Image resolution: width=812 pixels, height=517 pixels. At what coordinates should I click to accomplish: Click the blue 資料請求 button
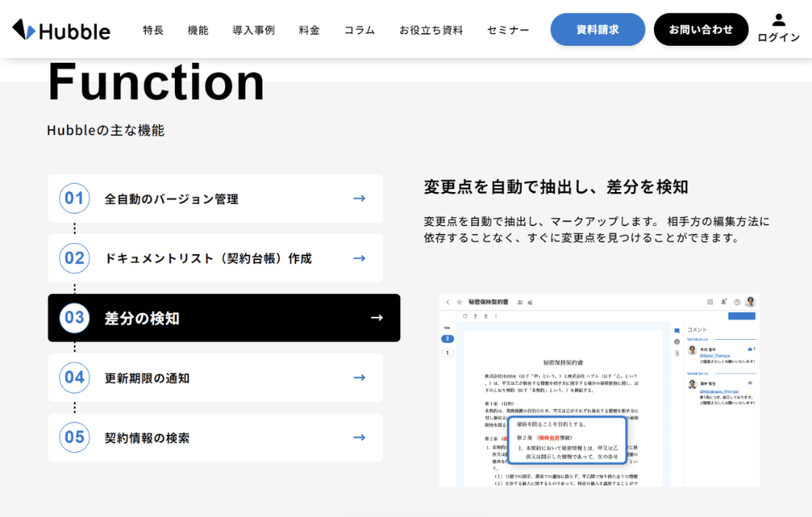(x=598, y=30)
